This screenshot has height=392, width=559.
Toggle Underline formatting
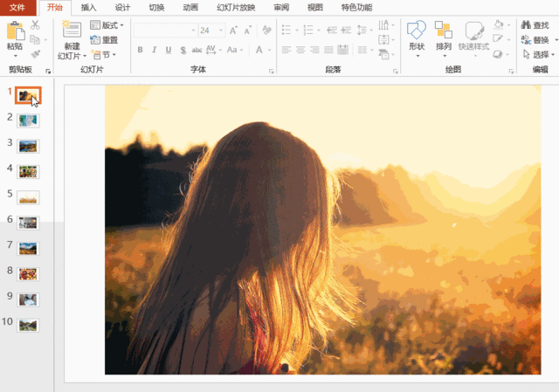click(x=168, y=50)
